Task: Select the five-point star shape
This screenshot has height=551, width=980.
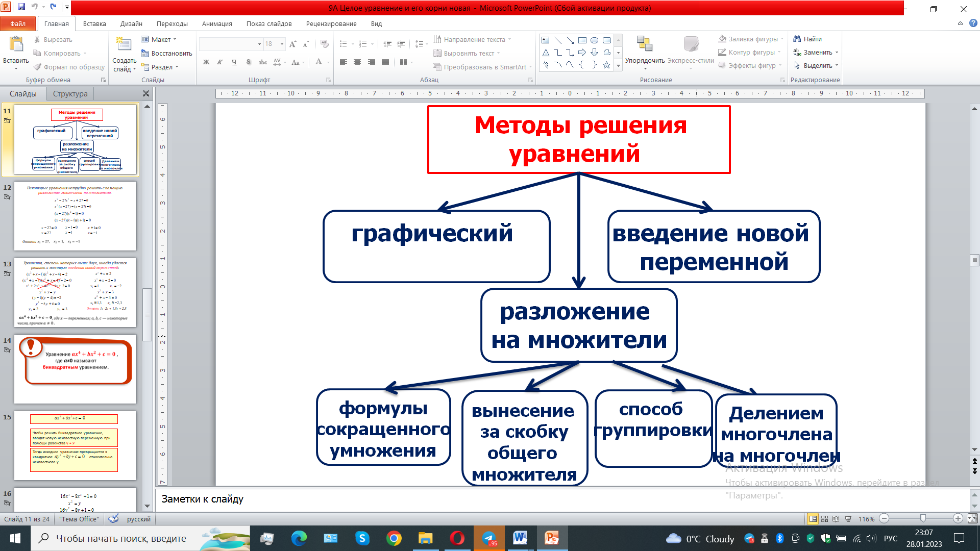Action: click(606, 65)
